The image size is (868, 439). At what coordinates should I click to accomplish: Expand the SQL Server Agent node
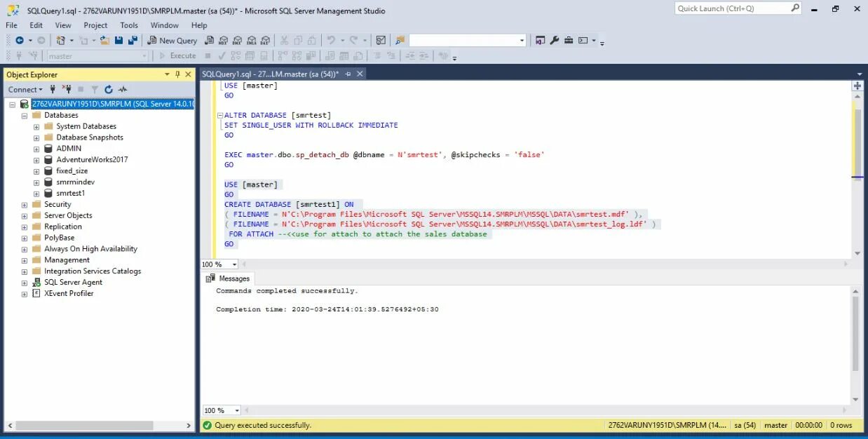(x=25, y=282)
